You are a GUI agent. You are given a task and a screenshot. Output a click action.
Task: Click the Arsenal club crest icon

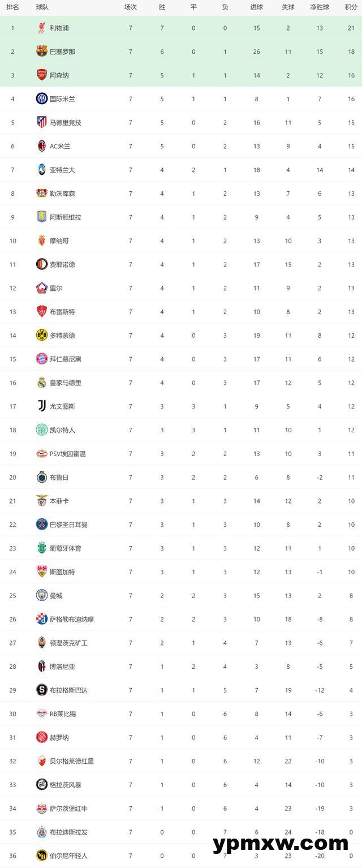coord(42,75)
